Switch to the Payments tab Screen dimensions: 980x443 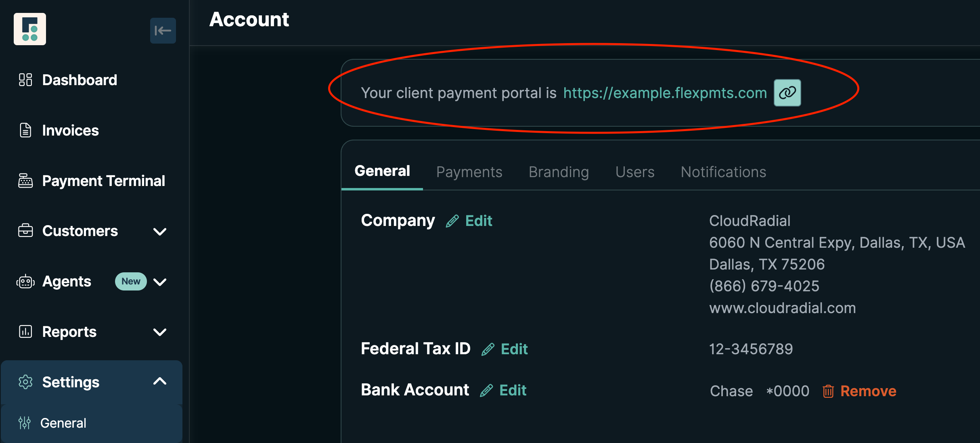point(469,172)
